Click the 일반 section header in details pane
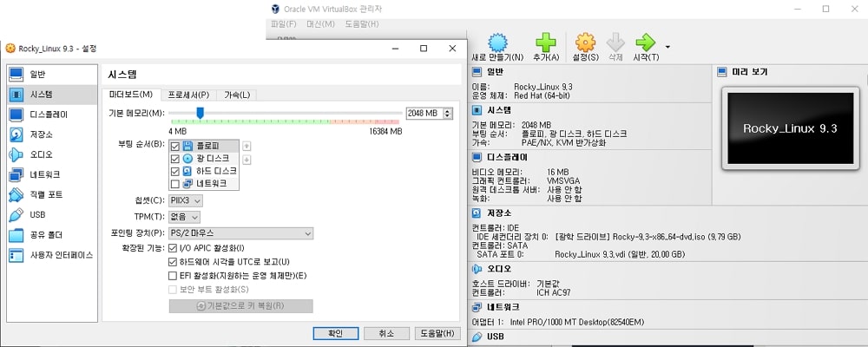This screenshot has width=868, height=347. [495, 72]
